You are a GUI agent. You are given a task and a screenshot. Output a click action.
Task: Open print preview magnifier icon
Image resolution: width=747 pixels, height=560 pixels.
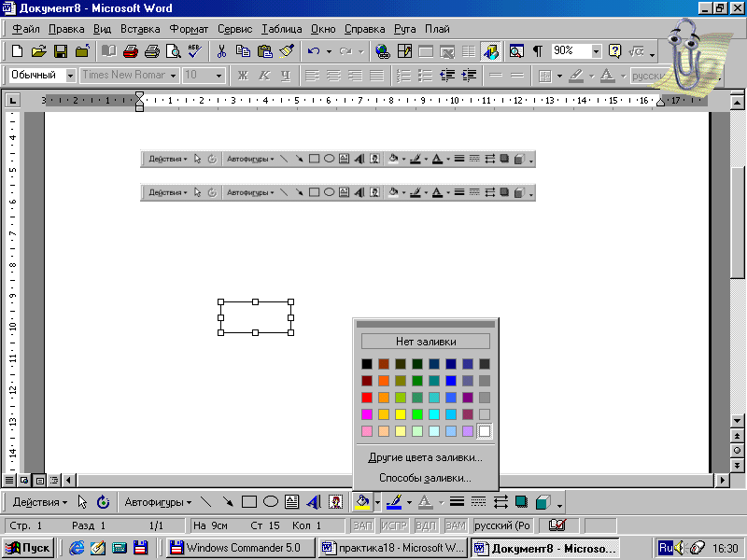pos(174,51)
